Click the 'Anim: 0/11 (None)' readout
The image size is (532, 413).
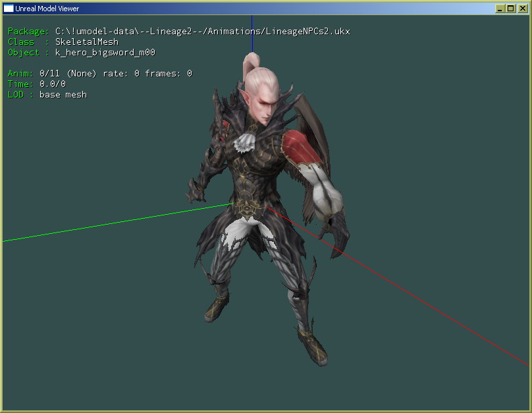[52, 74]
